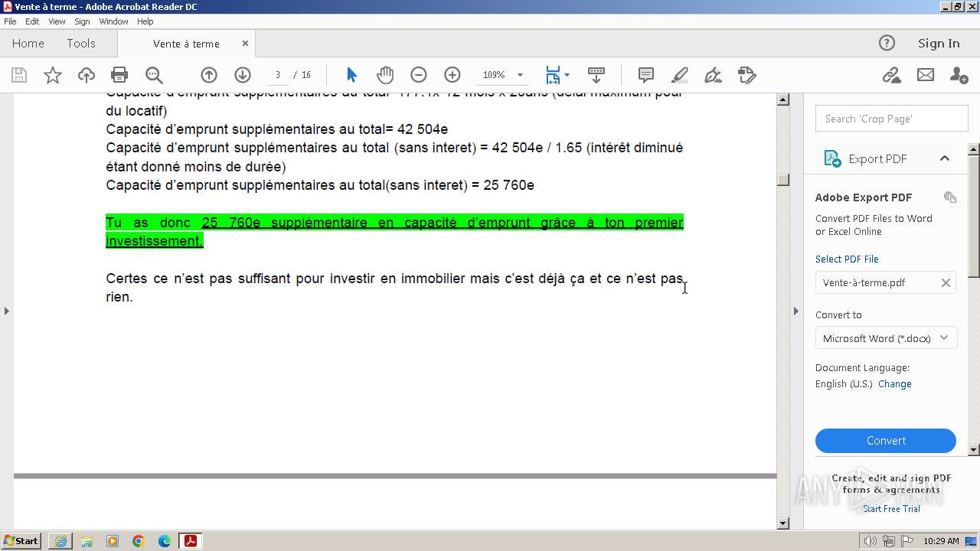Expand the left navigation pane arrow
Image resolution: width=980 pixels, height=551 pixels.
[7, 311]
